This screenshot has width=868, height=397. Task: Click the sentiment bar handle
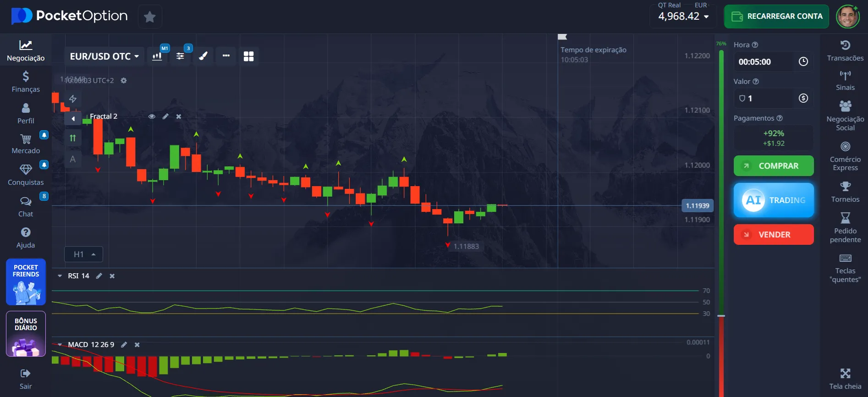click(721, 316)
